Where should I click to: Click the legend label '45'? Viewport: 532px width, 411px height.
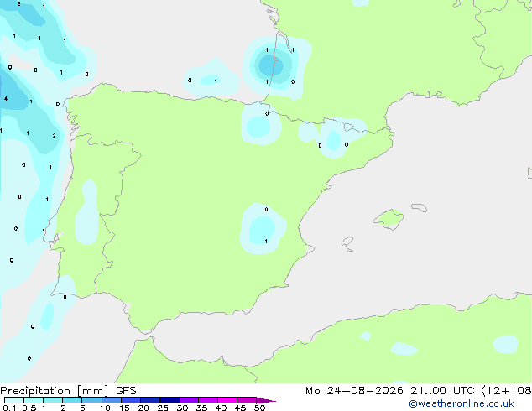point(240,408)
